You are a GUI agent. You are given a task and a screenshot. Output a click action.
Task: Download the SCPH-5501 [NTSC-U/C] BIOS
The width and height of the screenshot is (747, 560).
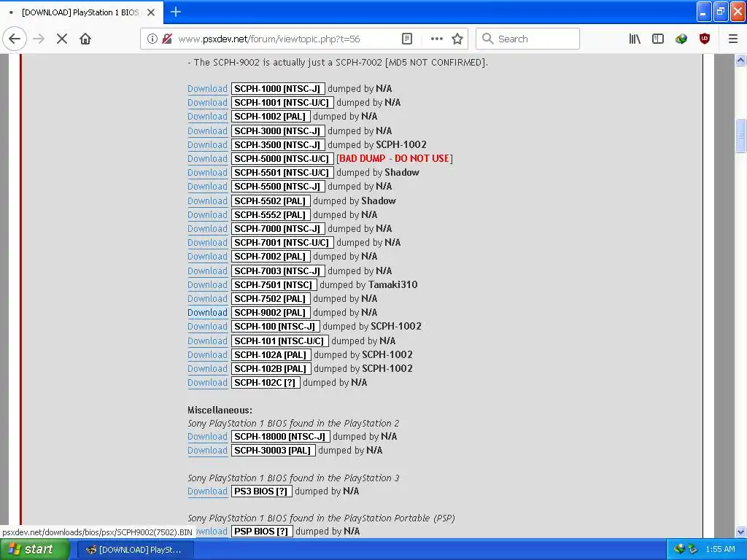[x=207, y=172]
